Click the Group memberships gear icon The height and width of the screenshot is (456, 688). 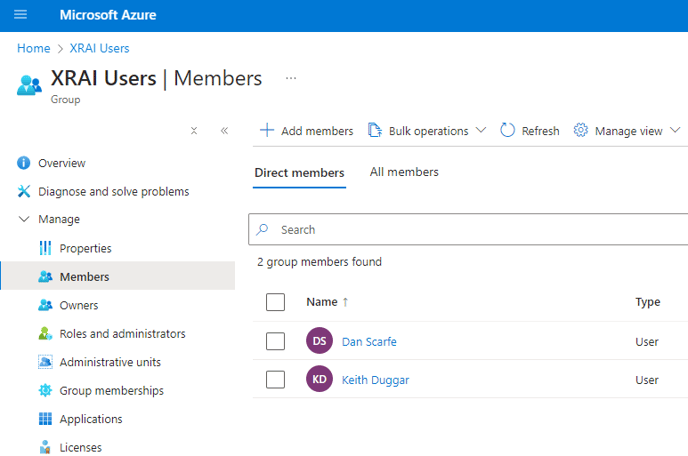click(x=45, y=390)
